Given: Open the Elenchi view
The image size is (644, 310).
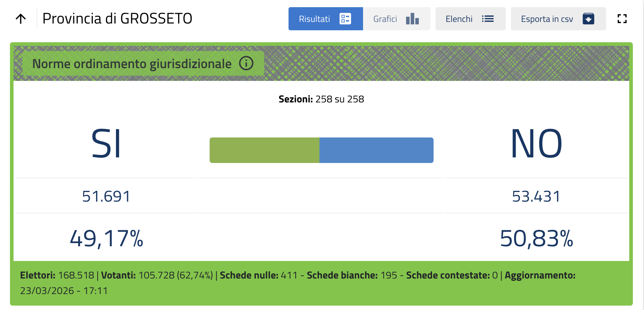Looking at the screenshot, I should coord(459,19).
